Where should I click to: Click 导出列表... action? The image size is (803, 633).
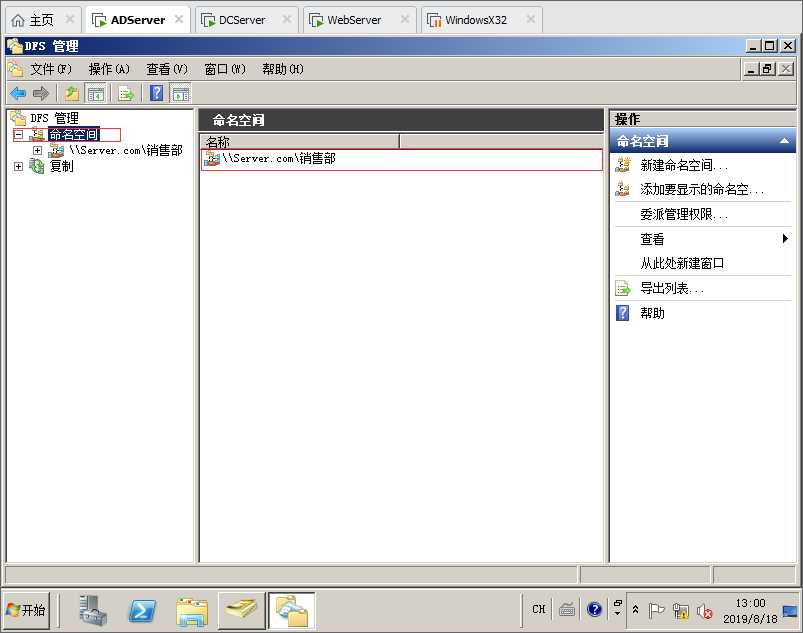(672, 288)
